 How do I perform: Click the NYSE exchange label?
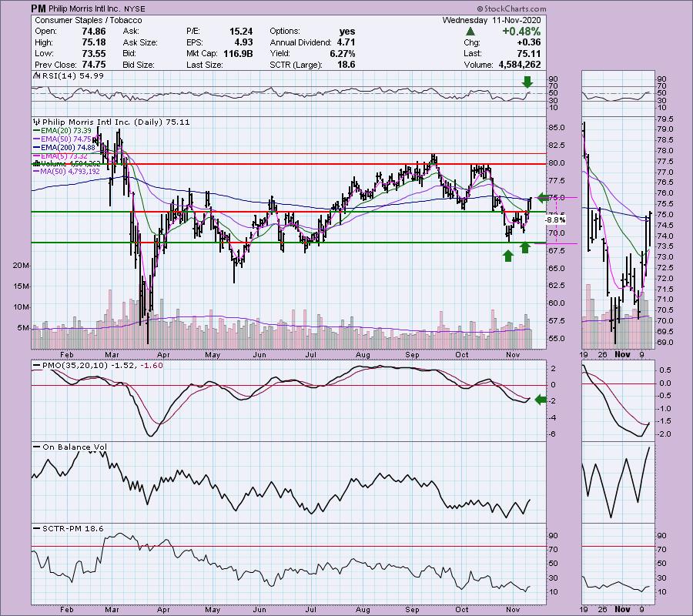[x=133, y=8]
